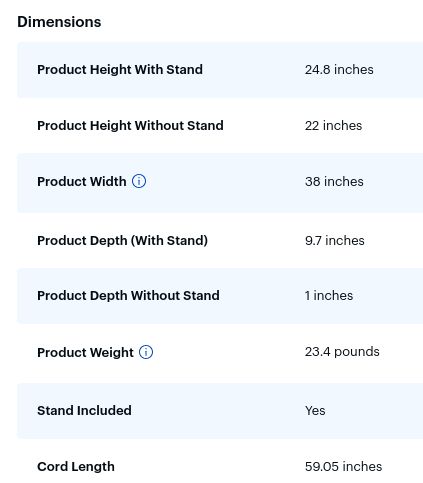Image resolution: width=423 pixels, height=483 pixels.
Task: Click the Stand Included label
Action: tap(84, 410)
